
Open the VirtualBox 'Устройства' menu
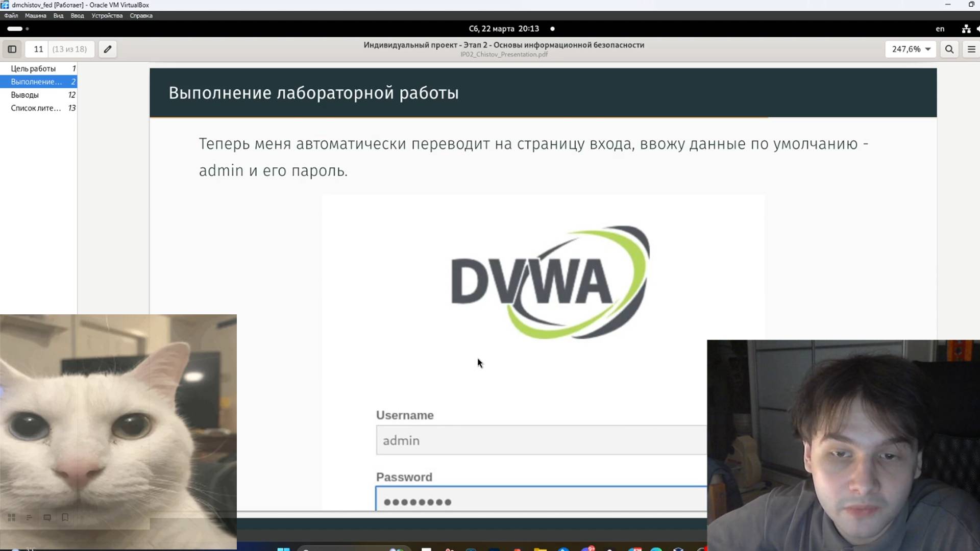click(107, 16)
